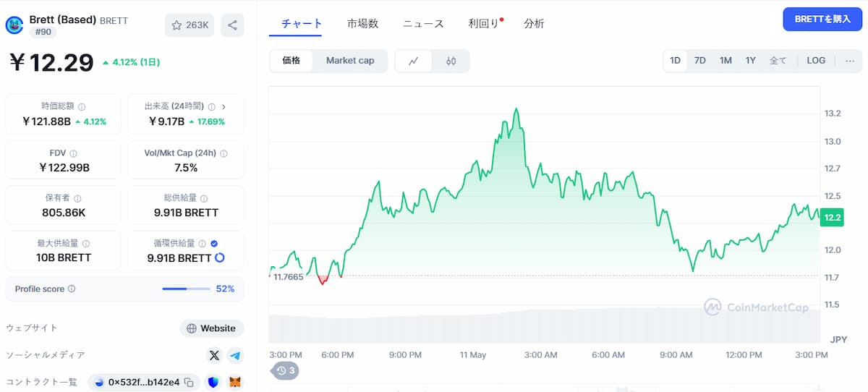Viewport: 868px width, 392px height.
Task: Open the chart more options (...) menu
Action: 849,61
